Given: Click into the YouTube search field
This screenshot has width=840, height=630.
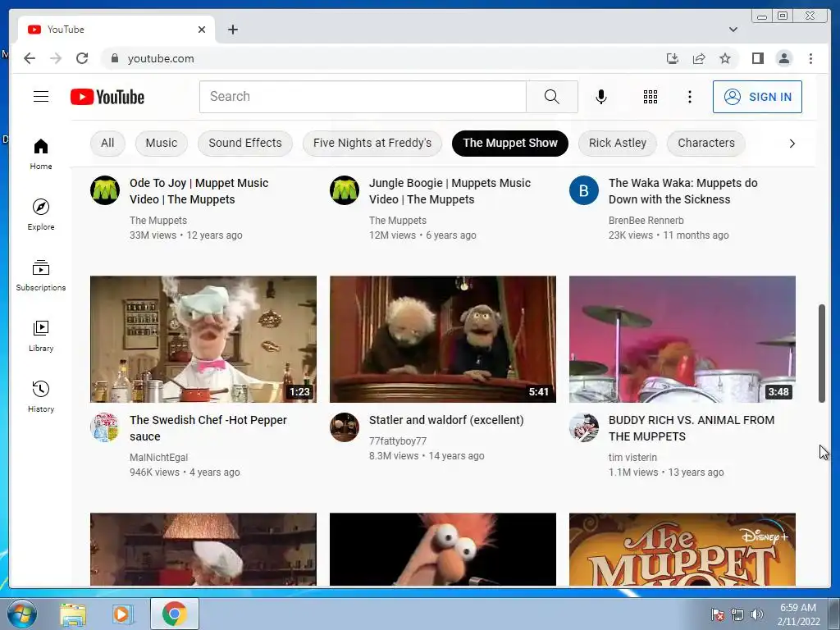Looking at the screenshot, I should click(x=363, y=97).
